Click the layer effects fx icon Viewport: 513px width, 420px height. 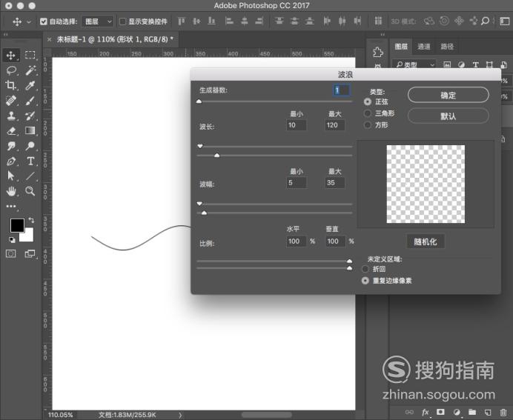[x=425, y=412]
